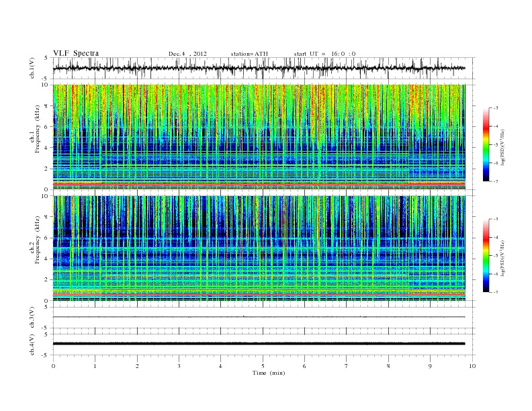Click ch.1 "Frequency (kHz)" axis title
The image size is (532, 411).
(x=38, y=129)
